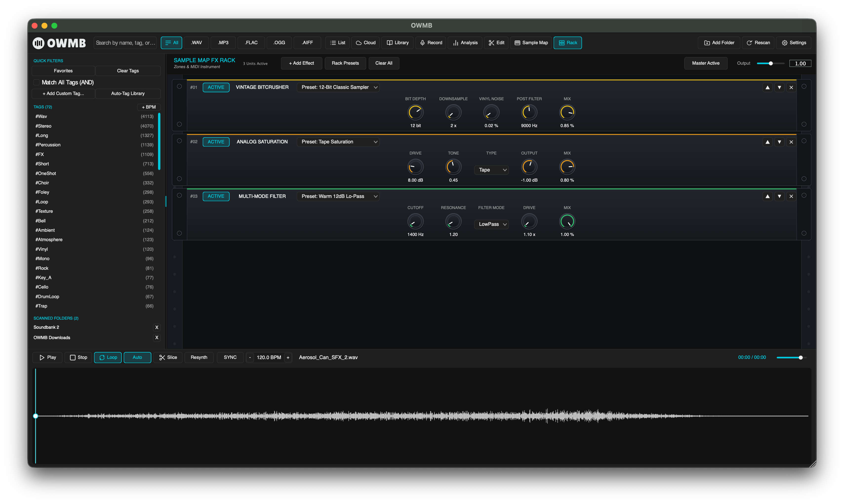Toggle Loop playback

(x=108, y=357)
